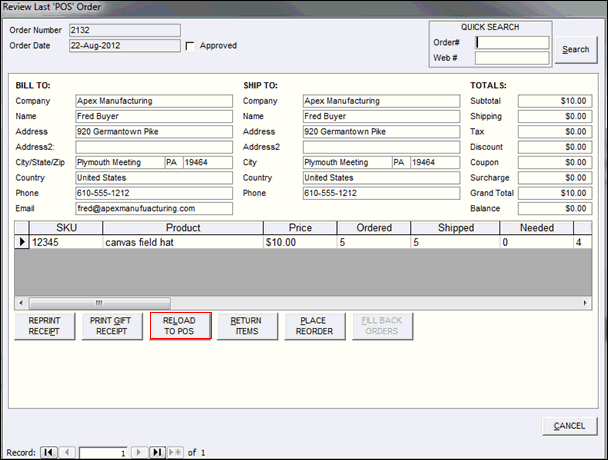
Task: Click new record navigation arrow with asterisk
Action: (x=177, y=452)
